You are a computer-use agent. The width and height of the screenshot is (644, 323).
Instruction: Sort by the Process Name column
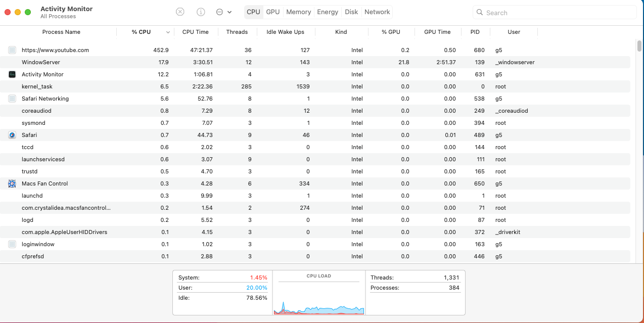pyautogui.click(x=61, y=32)
